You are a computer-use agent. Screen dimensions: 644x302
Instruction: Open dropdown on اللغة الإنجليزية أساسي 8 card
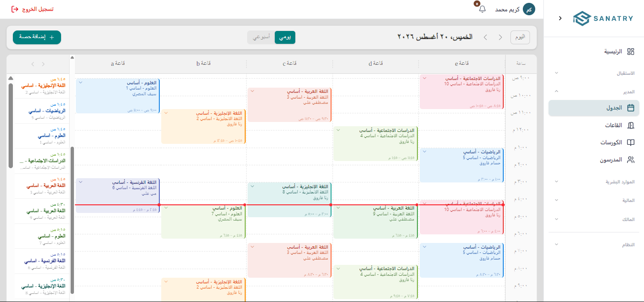(x=252, y=186)
